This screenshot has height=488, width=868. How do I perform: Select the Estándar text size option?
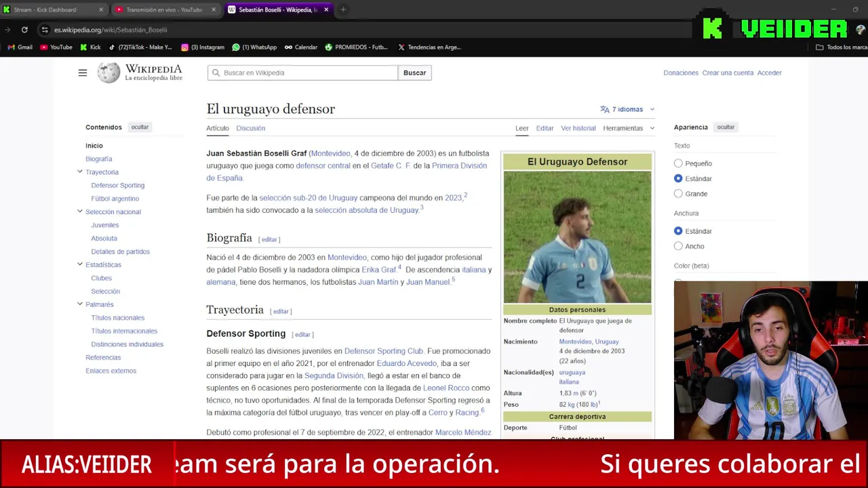tap(678, 178)
